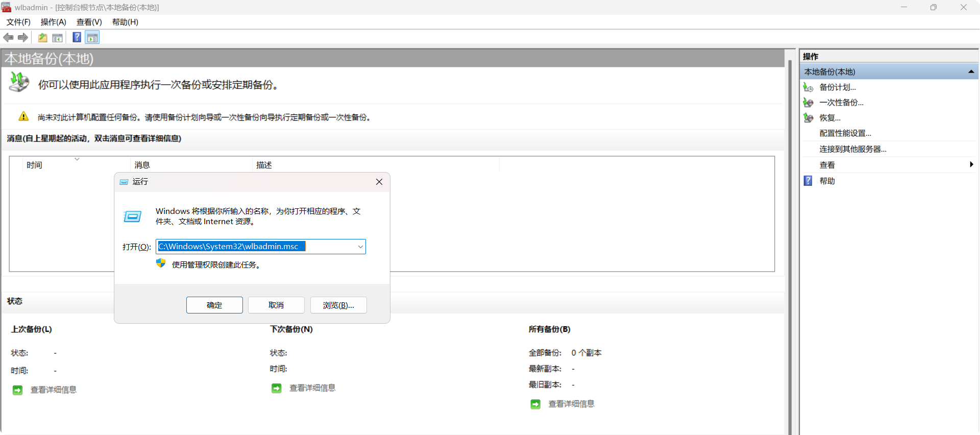Image resolution: width=980 pixels, height=435 pixels.
Task: Click the 使用管理权限创建此任务 text
Action: [x=216, y=265]
